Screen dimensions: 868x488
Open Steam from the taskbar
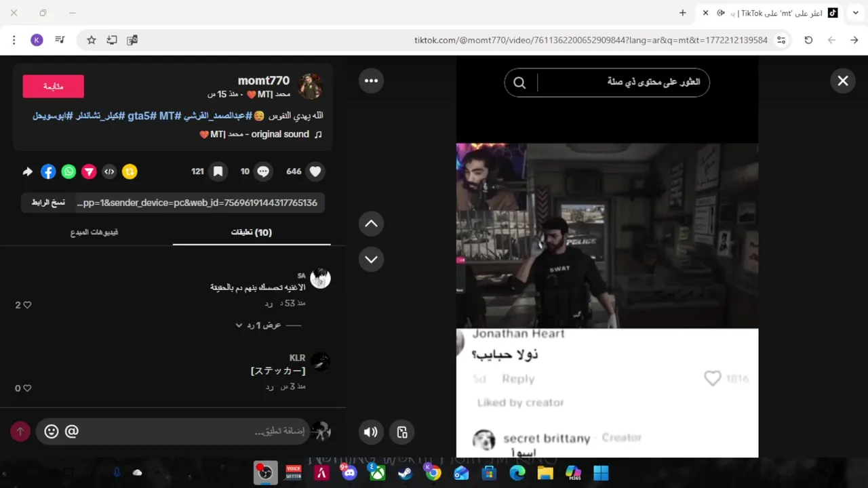click(x=405, y=472)
